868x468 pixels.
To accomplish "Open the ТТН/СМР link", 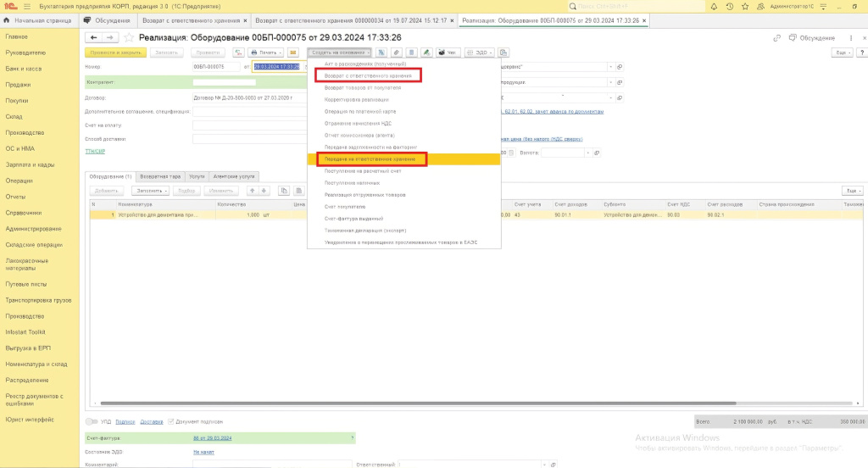I will (94, 151).
